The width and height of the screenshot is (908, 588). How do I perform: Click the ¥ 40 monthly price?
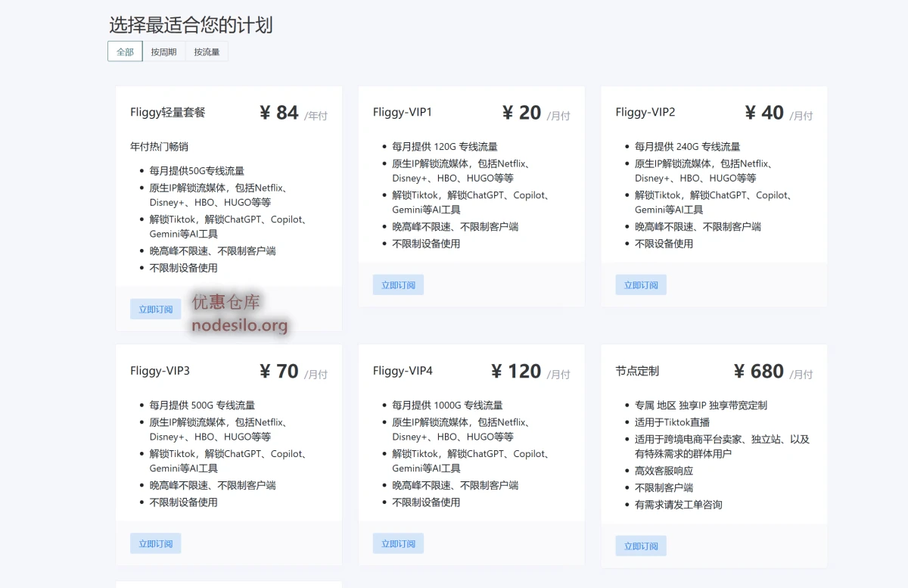(x=779, y=113)
